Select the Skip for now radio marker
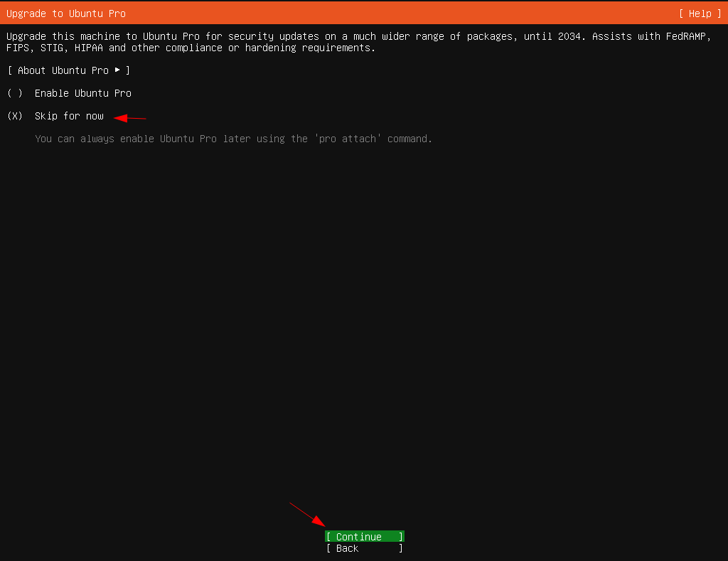Viewport: 728px width, 561px height. [15, 116]
